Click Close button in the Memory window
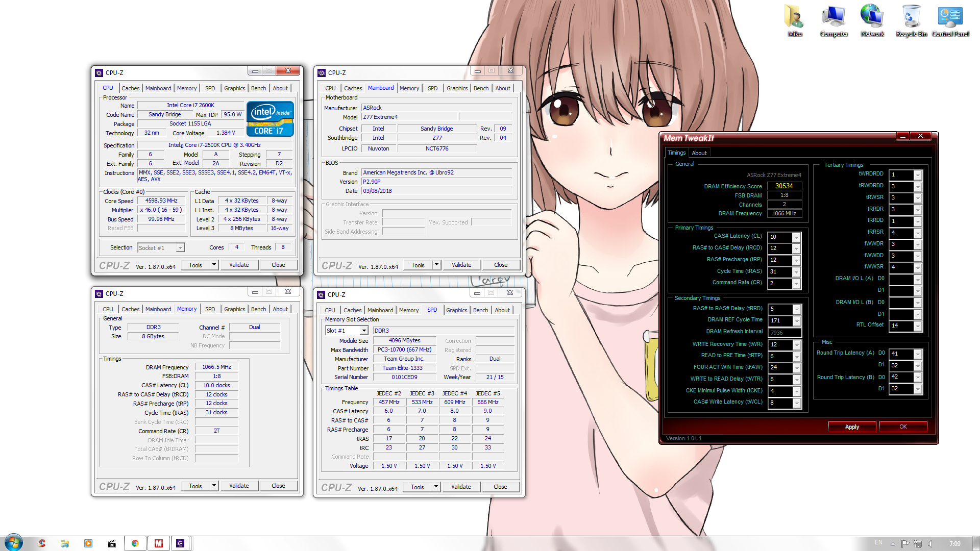The image size is (980, 551). click(278, 486)
